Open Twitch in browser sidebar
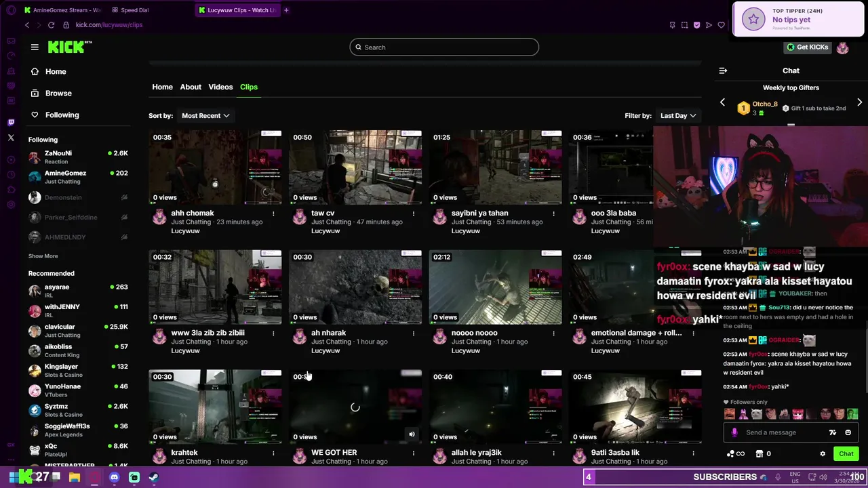Screen dimensions: 868x488 (11, 123)
